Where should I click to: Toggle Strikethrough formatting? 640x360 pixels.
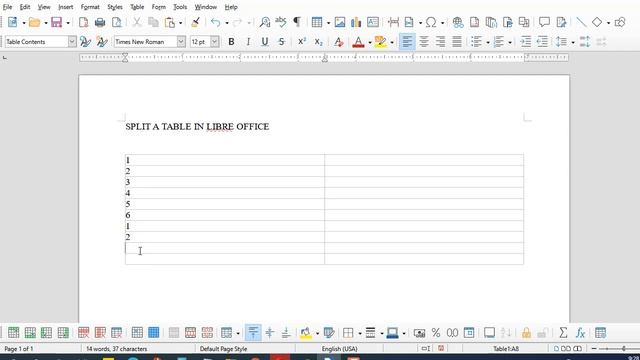[282, 42]
